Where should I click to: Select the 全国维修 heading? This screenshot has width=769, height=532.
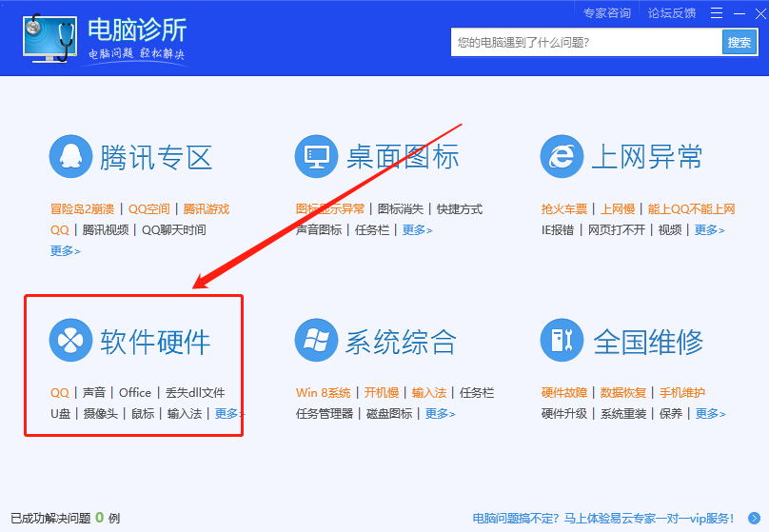pos(648,342)
